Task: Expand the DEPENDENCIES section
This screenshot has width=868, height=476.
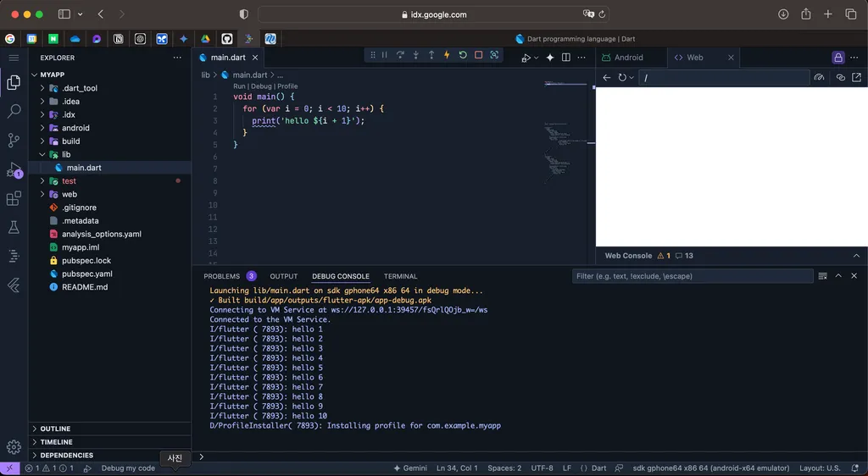Action: (66, 455)
